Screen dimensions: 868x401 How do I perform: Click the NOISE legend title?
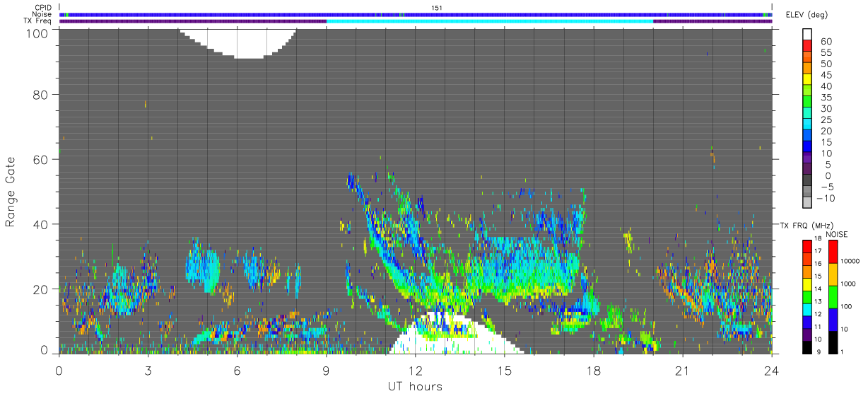pos(836,234)
